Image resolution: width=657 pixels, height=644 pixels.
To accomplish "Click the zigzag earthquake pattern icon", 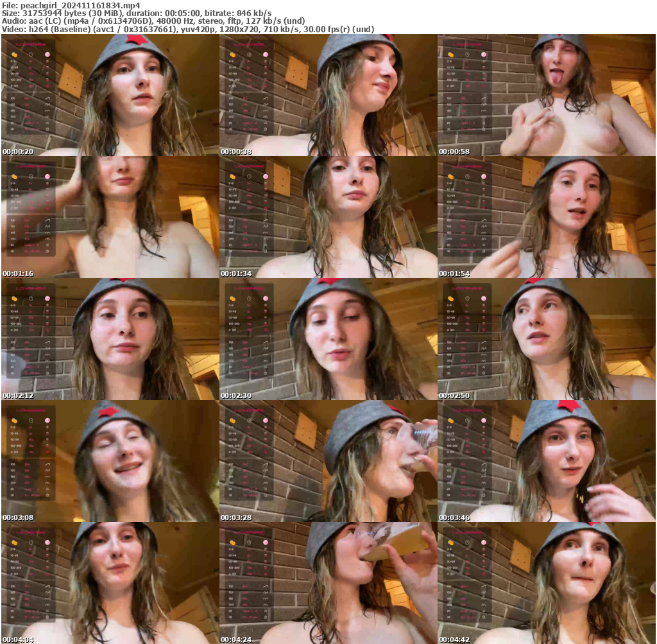I will tap(47, 117).
